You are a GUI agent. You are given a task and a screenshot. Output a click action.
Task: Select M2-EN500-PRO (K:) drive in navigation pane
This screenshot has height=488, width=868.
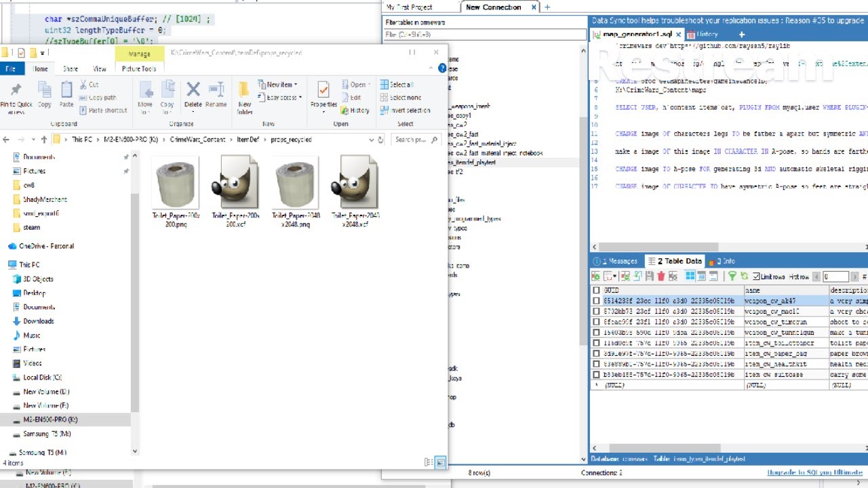click(x=50, y=420)
